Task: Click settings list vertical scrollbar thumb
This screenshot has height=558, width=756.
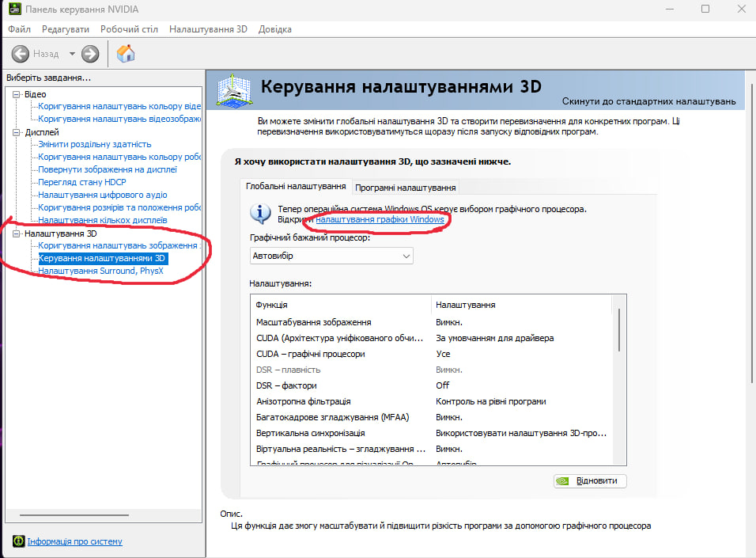Action: pos(619,330)
